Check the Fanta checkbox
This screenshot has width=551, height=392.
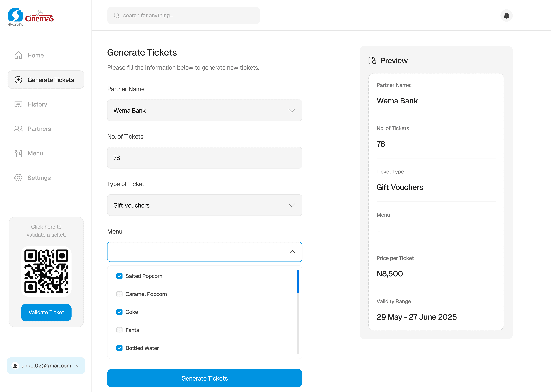119,330
